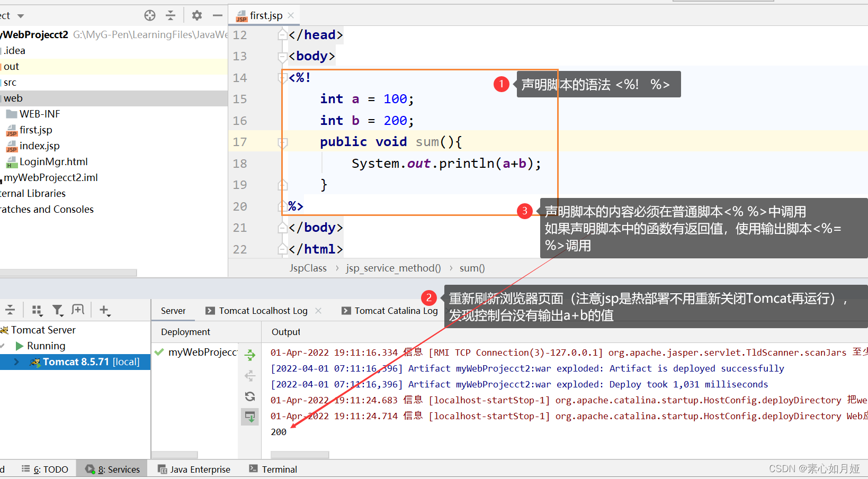This screenshot has height=479, width=868.
Task: Open the 6: TODO tool window
Action: 45,469
